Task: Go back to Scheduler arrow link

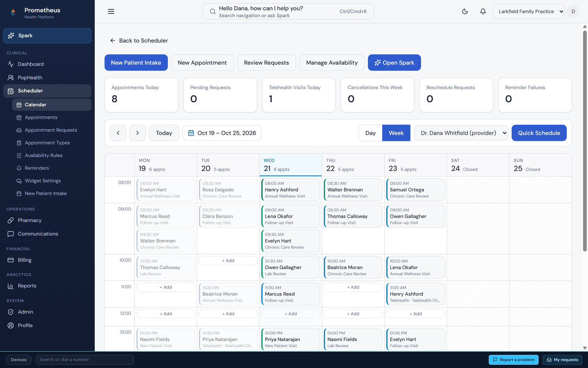Action: (x=139, y=41)
